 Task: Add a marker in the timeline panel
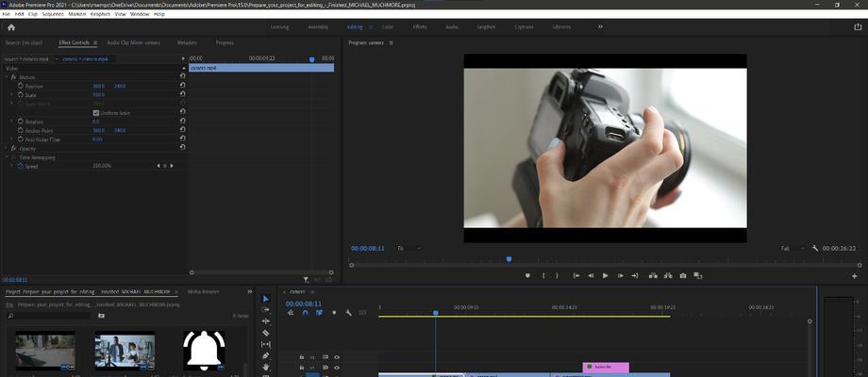click(334, 312)
